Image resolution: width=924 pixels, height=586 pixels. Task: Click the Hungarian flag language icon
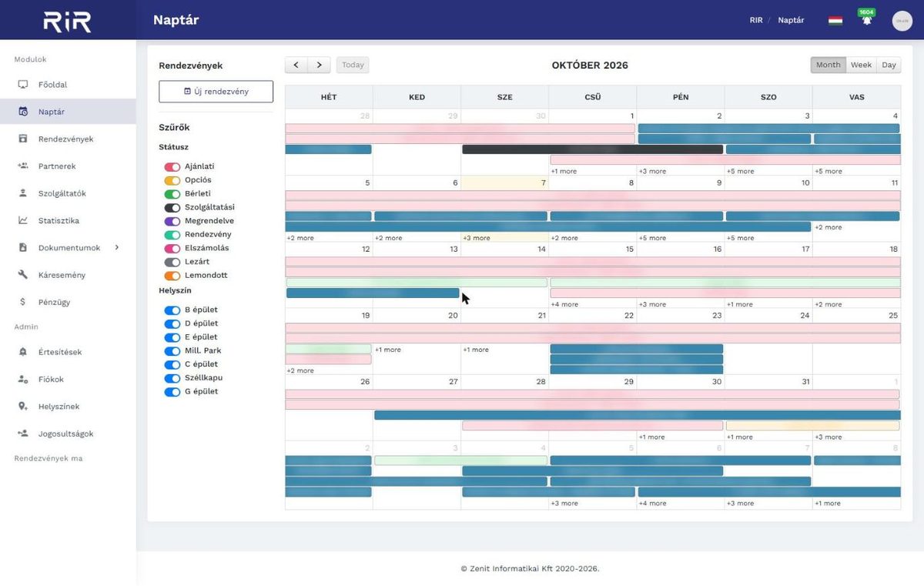tap(835, 20)
